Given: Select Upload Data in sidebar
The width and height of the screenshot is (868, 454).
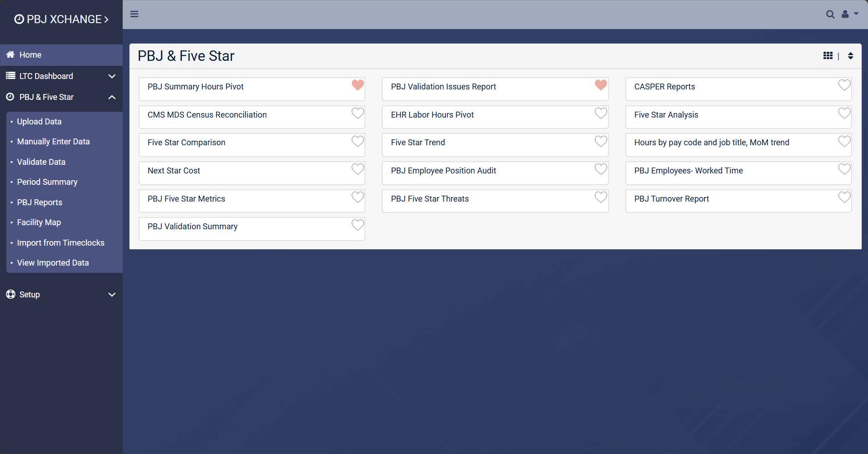Looking at the screenshot, I should point(39,122).
